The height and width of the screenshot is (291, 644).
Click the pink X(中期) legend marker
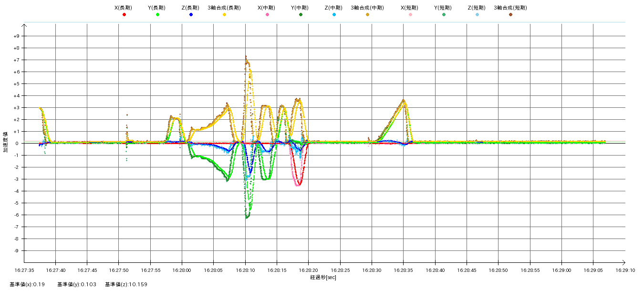click(x=267, y=15)
